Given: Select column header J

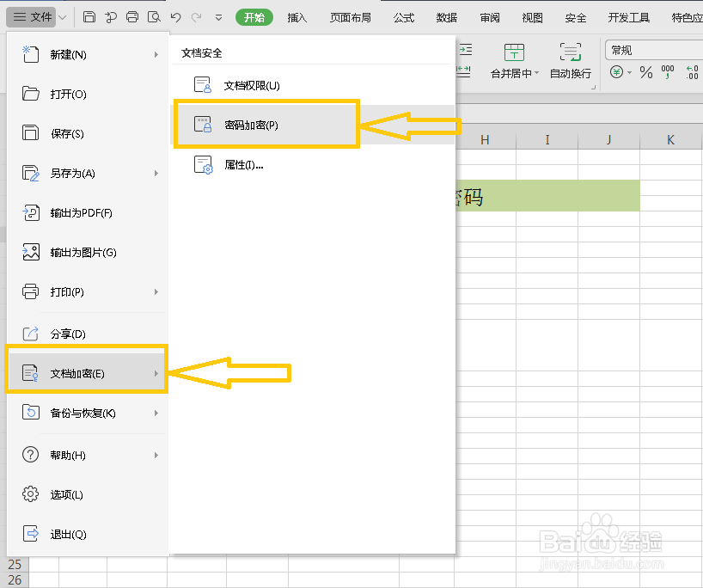Looking at the screenshot, I should (608, 140).
